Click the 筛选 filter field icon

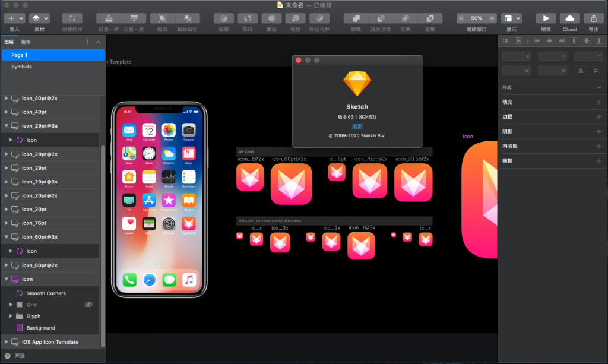point(7,356)
